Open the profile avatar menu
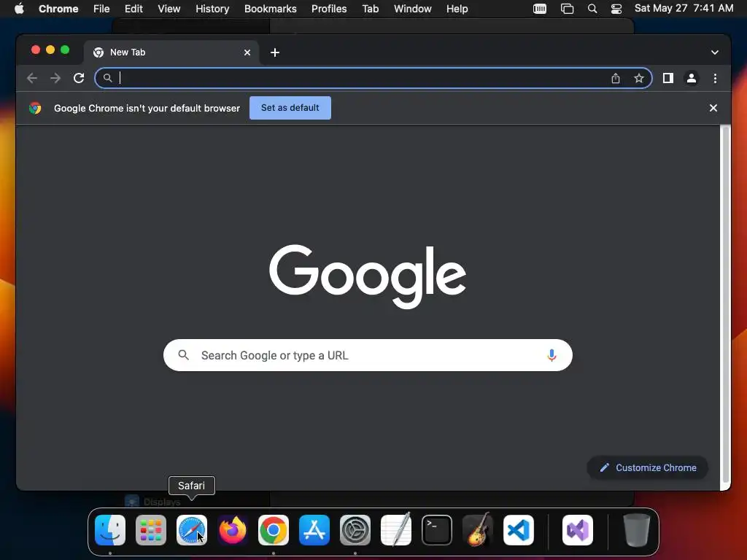The height and width of the screenshot is (560, 747). [x=692, y=78]
